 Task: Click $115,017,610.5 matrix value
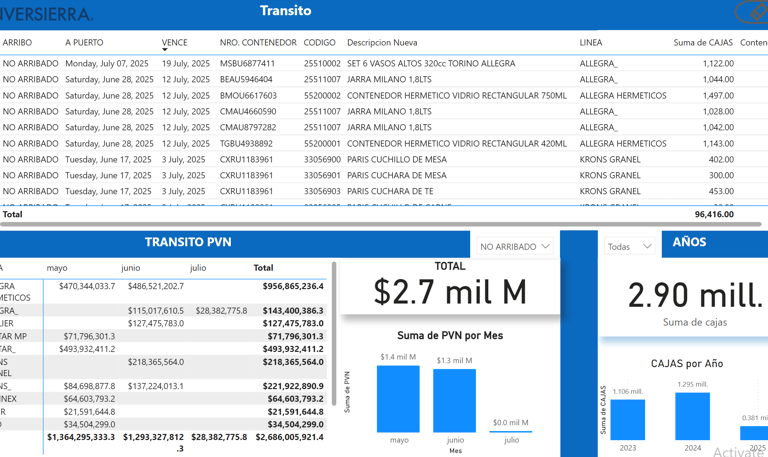point(156,311)
